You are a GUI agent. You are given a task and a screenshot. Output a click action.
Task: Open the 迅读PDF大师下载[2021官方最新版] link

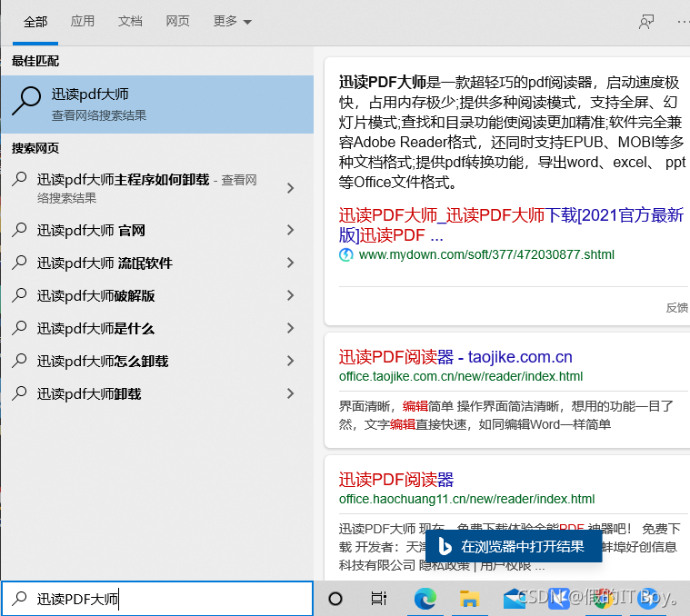click(x=511, y=225)
